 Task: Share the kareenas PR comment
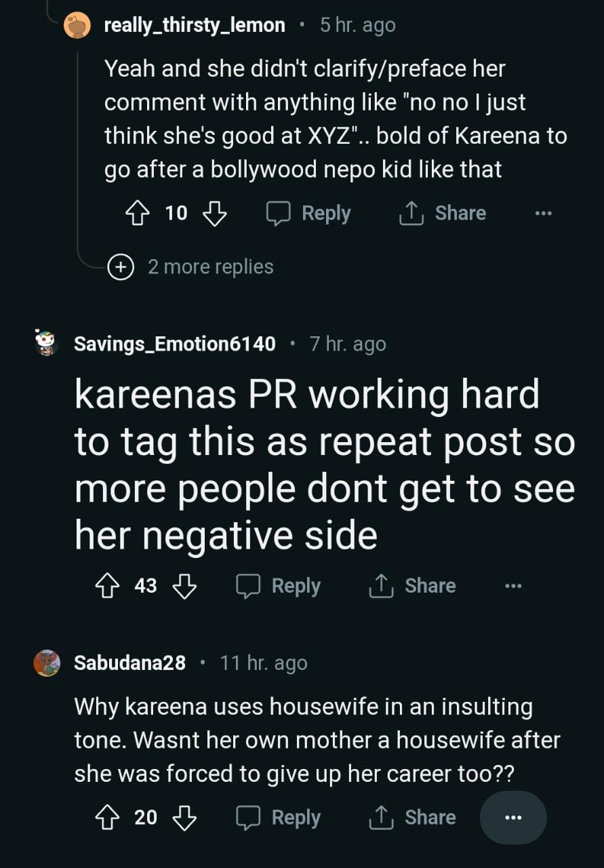412,586
